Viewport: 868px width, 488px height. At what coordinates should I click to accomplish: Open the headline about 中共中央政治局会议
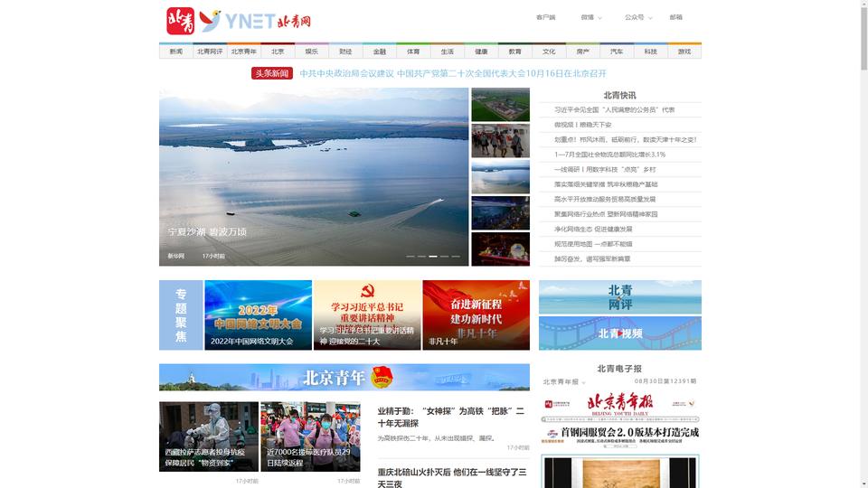point(453,73)
